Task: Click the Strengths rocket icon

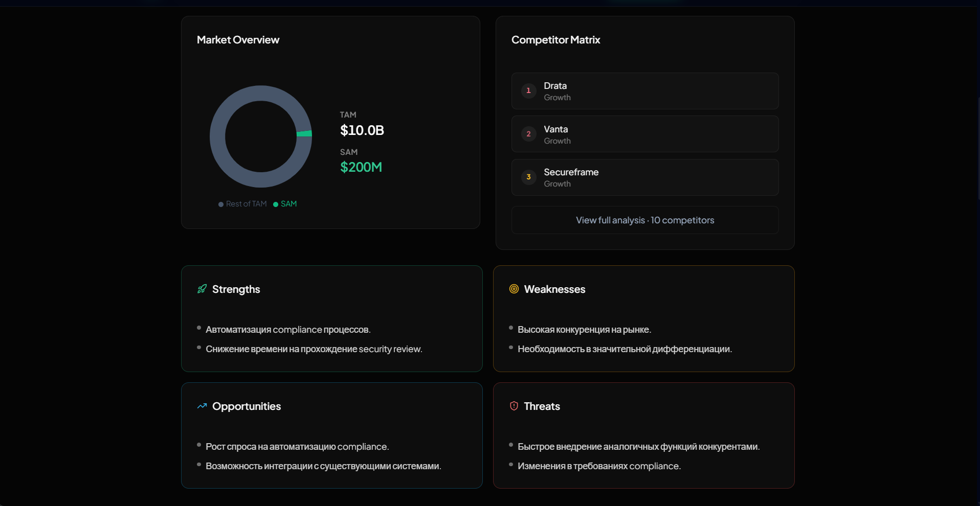Action: (x=202, y=289)
